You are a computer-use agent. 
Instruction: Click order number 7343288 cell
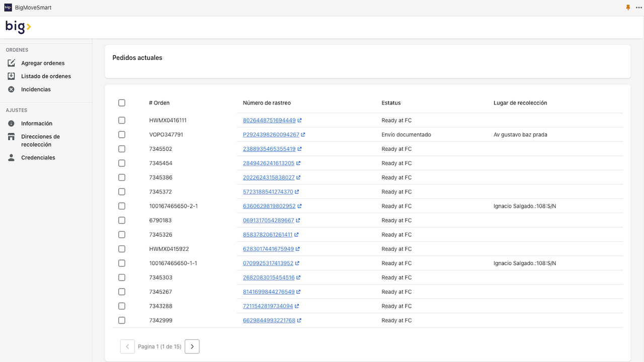[x=161, y=306]
